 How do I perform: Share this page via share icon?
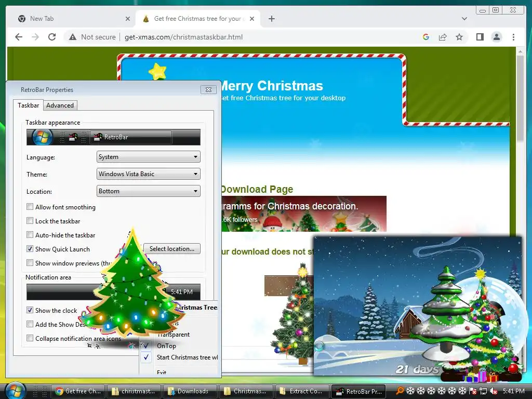(x=443, y=37)
